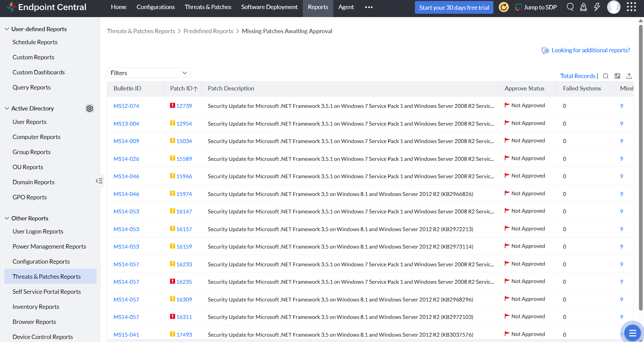This screenshot has height=342, width=644.
Task: Open the Filters dropdown
Action: point(149,73)
